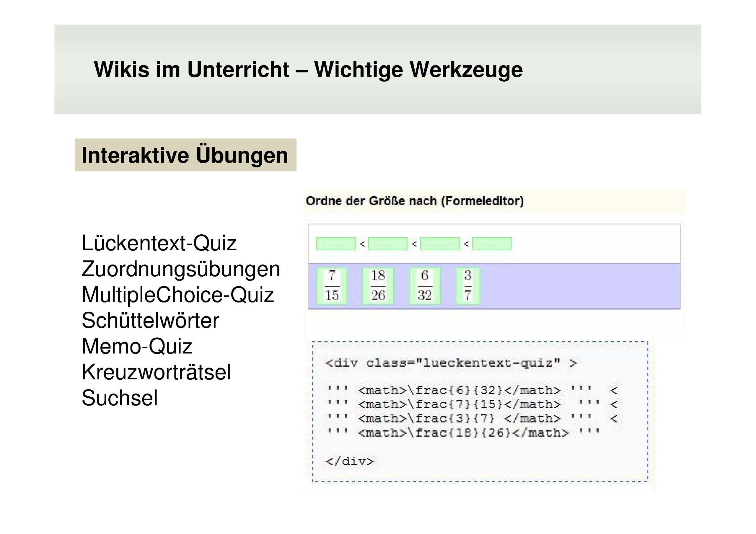The height and width of the screenshot is (534, 756).
Task: Click the Schüttelwörter list item
Action: click(151, 320)
